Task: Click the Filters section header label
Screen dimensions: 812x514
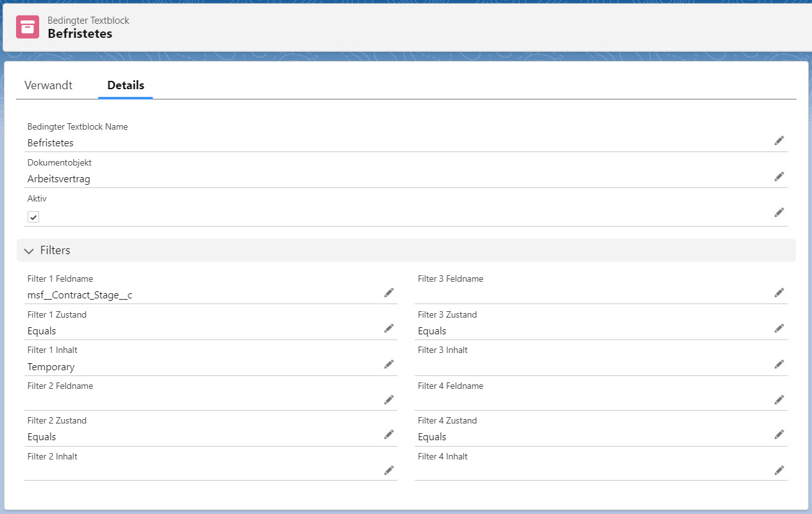Action: pos(55,250)
